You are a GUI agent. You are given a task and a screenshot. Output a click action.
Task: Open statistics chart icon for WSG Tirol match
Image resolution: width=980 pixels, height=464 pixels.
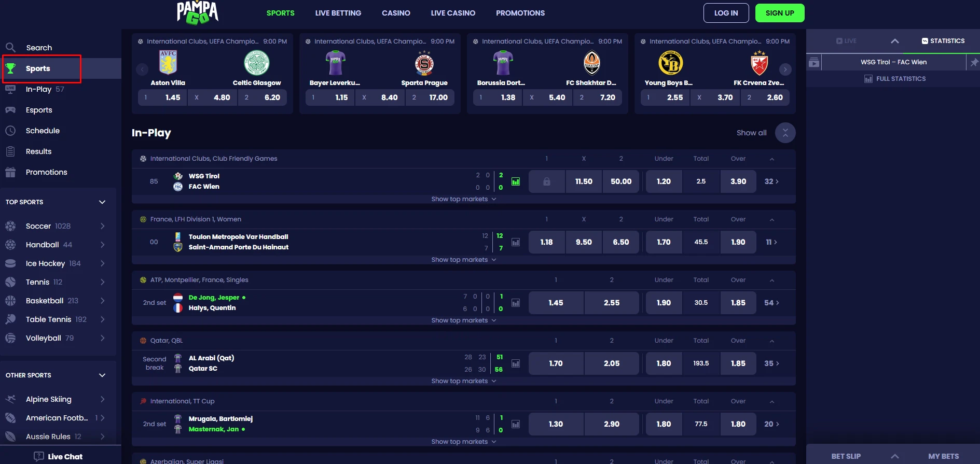516,181
